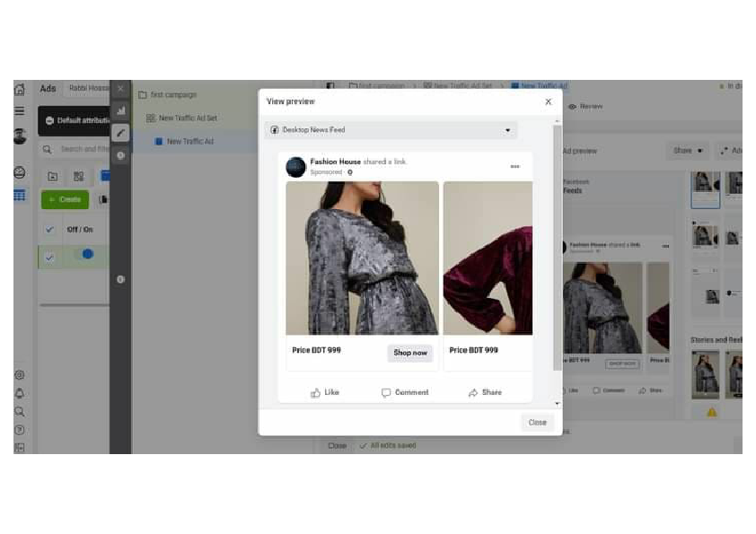Click the background Review eye tab
Screen dimensions: 756x534
[585, 107]
